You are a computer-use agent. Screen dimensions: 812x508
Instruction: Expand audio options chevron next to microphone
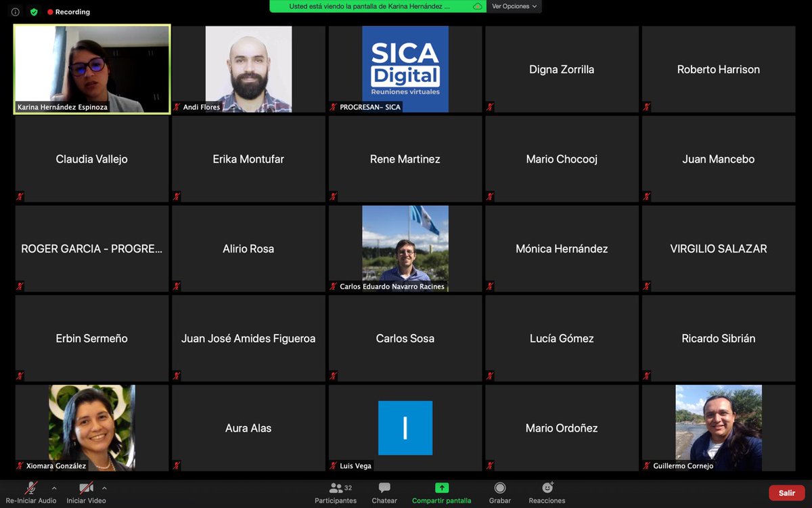[54, 488]
